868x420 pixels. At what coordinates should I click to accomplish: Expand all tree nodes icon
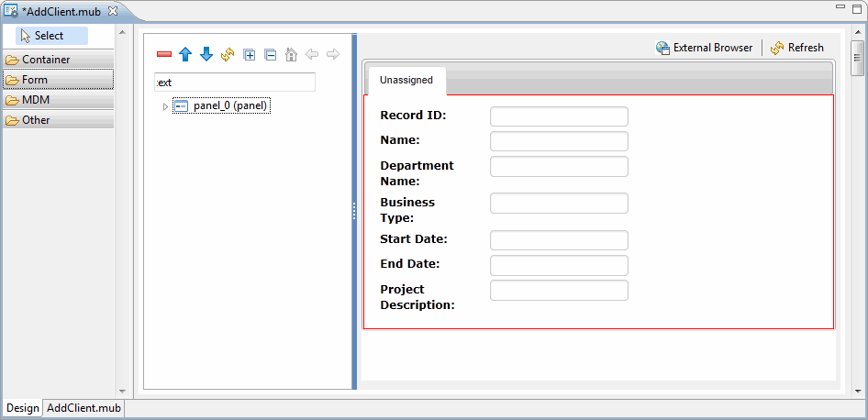click(x=249, y=54)
